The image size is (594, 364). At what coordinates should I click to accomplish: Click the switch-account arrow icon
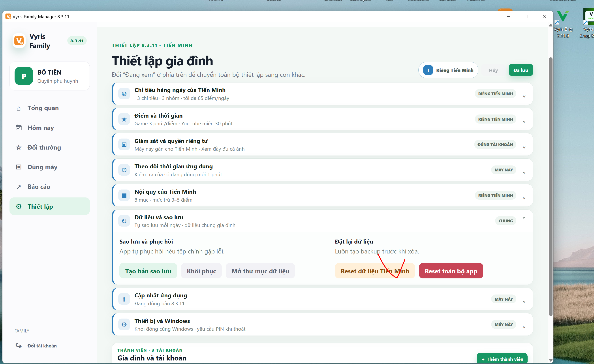(x=19, y=346)
